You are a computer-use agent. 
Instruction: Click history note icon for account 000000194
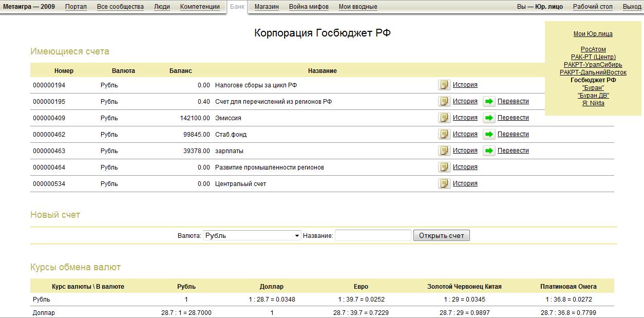pyautogui.click(x=444, y=85)
